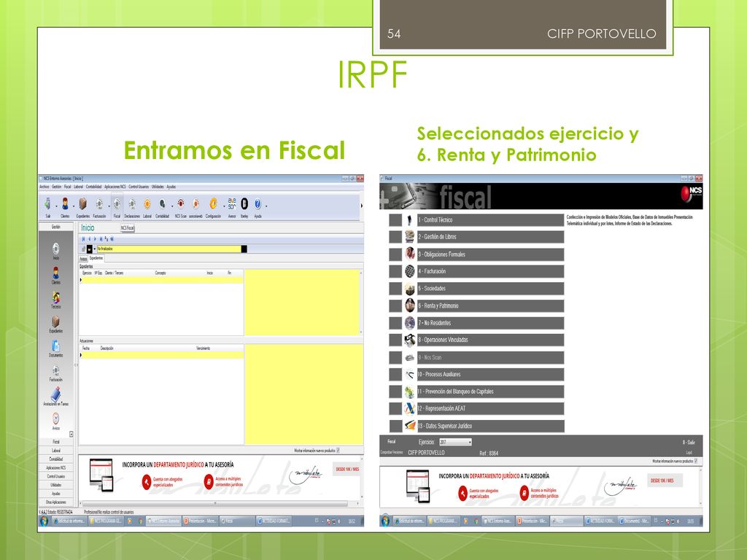Click the Windows Start orb under NCS window
Image resolution: width=747 pixels, height=560 pixels.
click(x=44, y=521)
